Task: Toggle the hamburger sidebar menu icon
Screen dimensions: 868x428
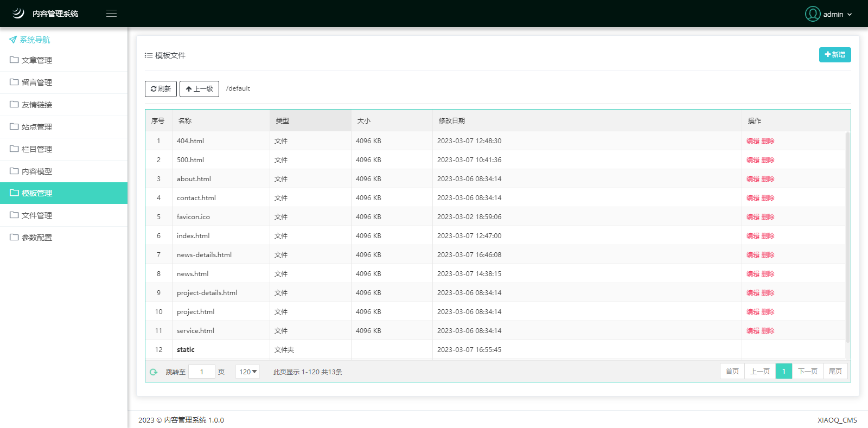Action: tap(111, 14)
